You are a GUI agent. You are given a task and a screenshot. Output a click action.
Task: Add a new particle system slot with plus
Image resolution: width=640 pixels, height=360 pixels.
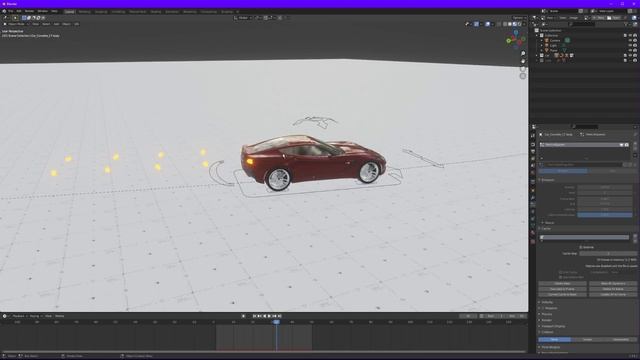coord(635,144)
